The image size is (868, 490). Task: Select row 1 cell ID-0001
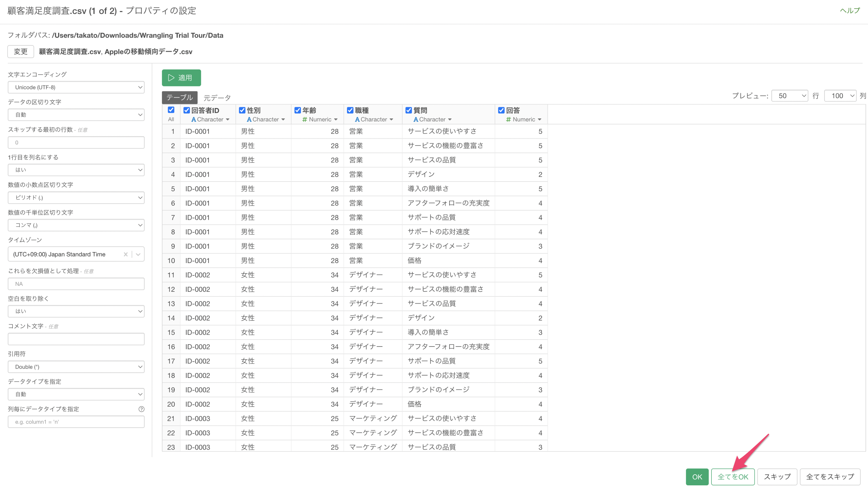click(208, 131)
